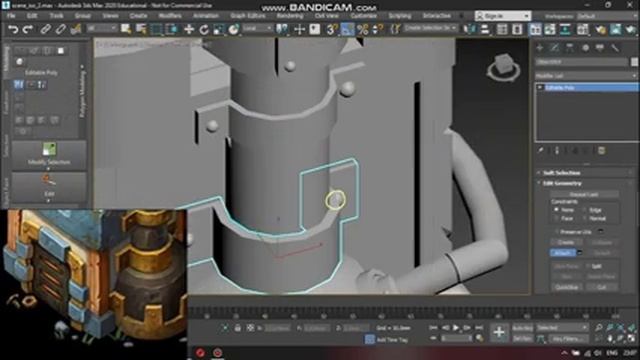Open Edit Named Selection Sets
Viewport: 640px width, 360px height.
(395, 29)
